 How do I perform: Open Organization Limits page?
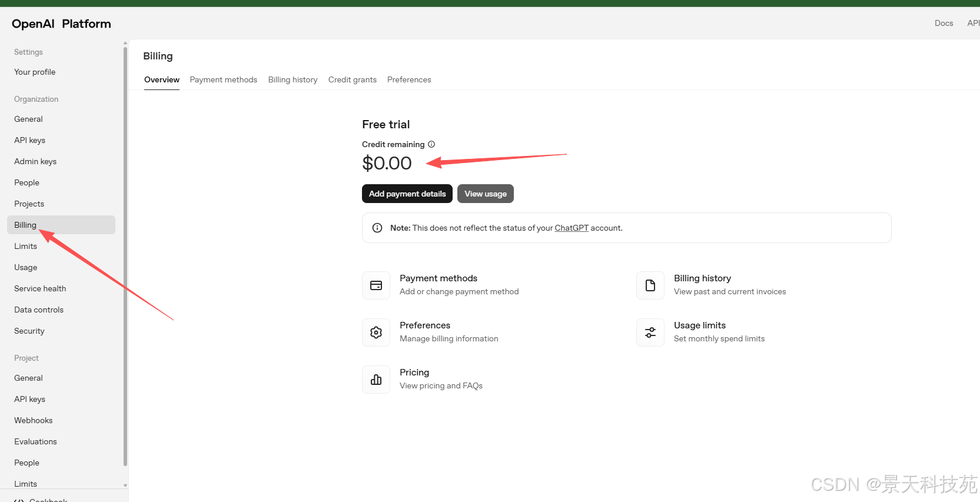coord(61,246)
